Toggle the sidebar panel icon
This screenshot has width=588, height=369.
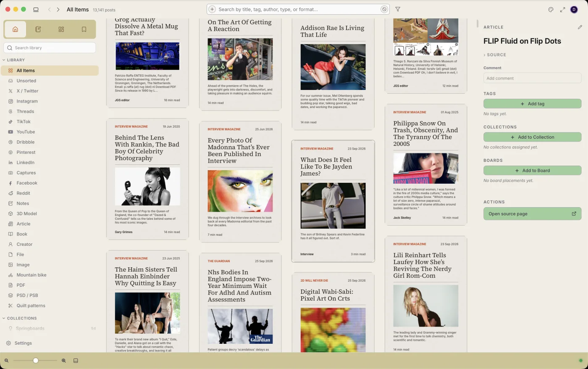(x=36, y=9)
